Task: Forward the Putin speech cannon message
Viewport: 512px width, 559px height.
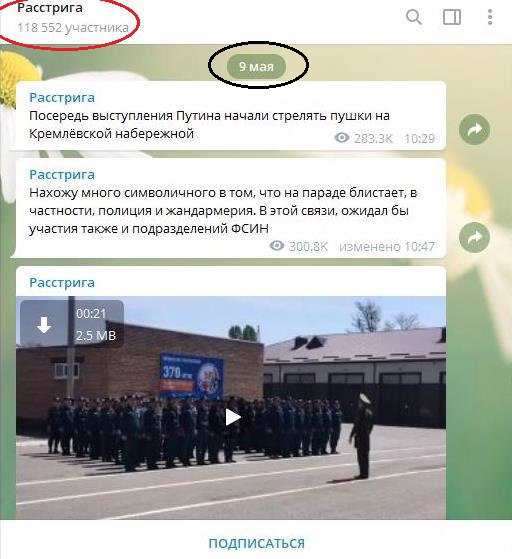Action: click(x=474, y=129)
